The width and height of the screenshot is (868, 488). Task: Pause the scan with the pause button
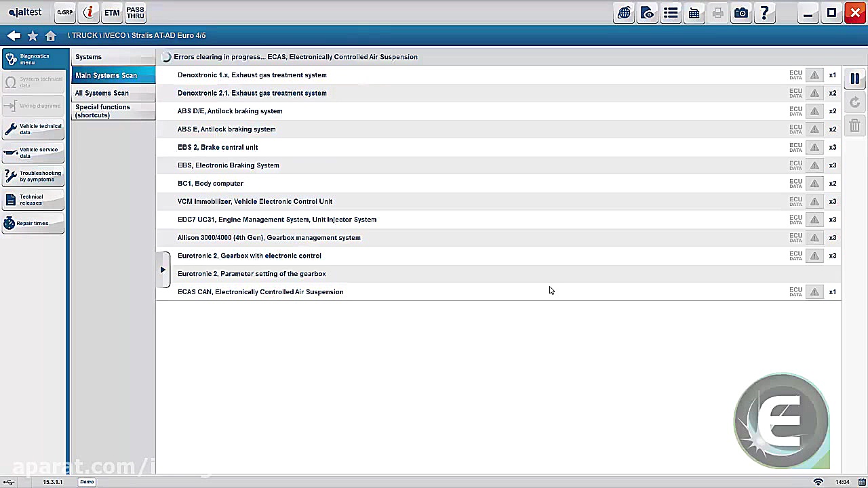click(x=855, y=79)
